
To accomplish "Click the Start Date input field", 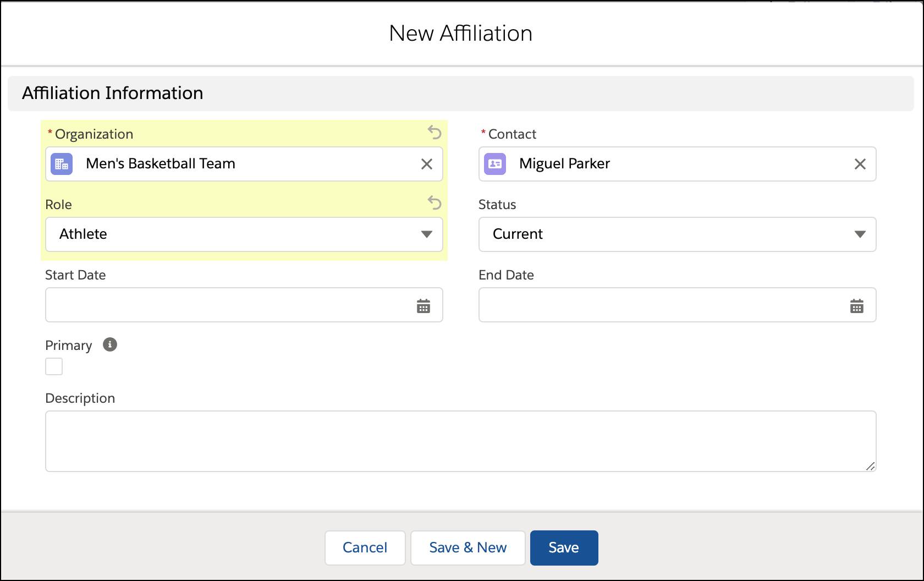I will (x=220, y=305).
